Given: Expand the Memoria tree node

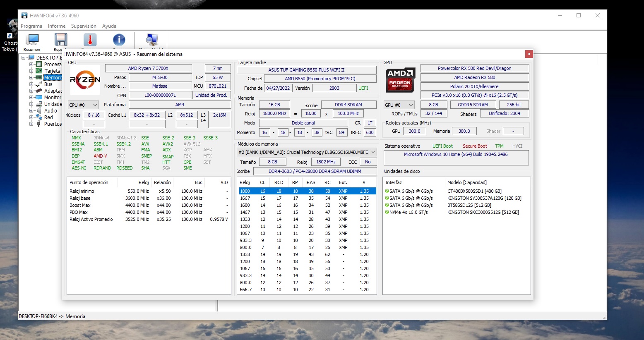Looking at the screenshot, I should pyautogui.click(x=31, y=77).
